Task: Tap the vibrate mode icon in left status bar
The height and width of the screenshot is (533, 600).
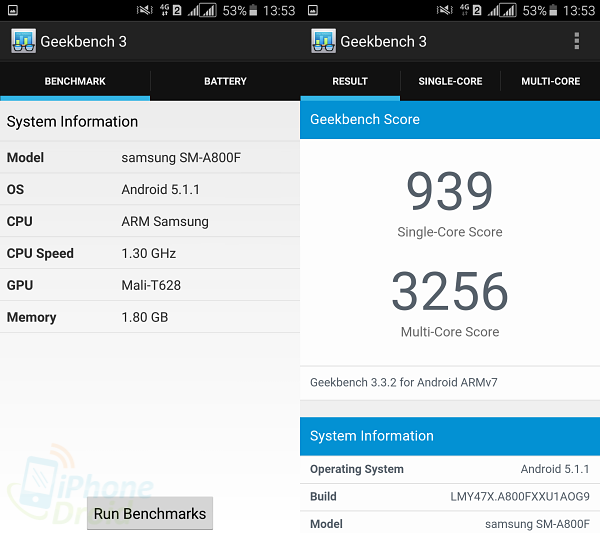Action: [x=145, y=10]
